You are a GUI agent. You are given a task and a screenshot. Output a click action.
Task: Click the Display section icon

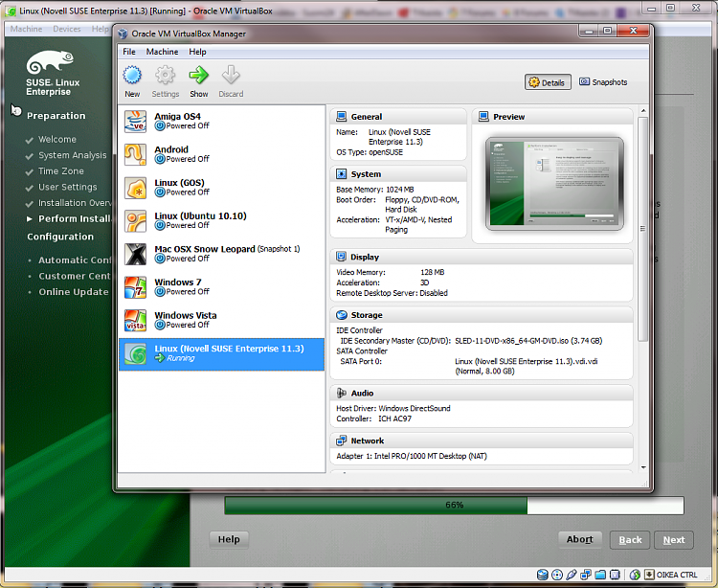point(341,257)
